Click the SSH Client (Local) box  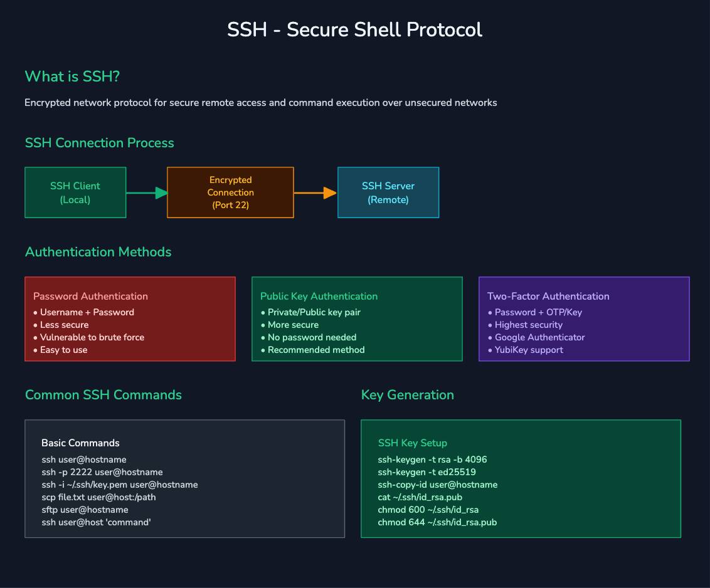point(75,192)
